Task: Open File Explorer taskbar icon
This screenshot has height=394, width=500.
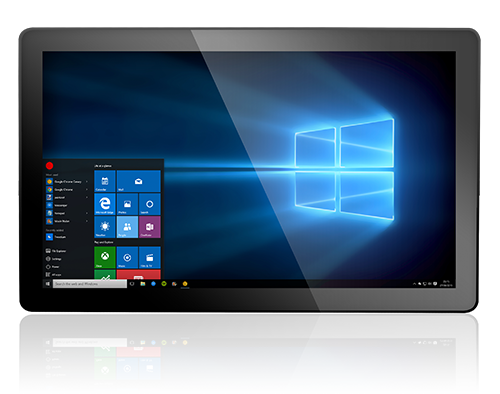Action: coord(143,284)
